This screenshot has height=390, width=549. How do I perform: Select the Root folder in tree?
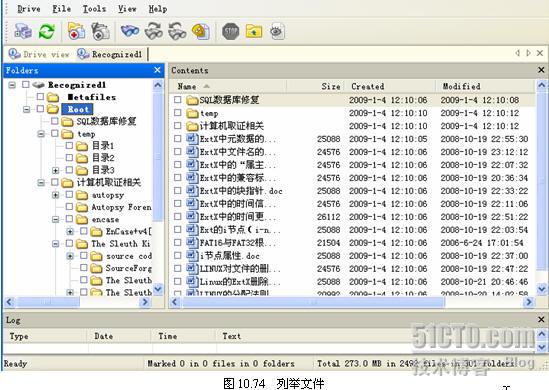pyautogui.click(x=77, y=109)
